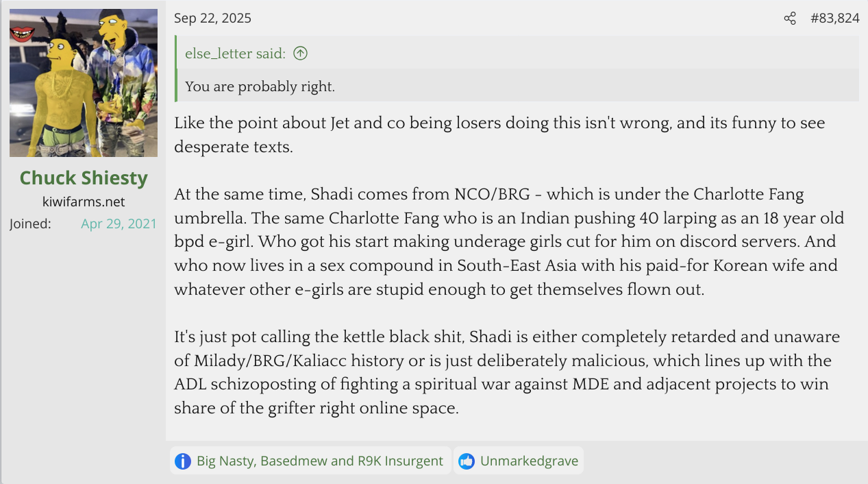Click the paragraph starting "It's just pot calling"
The image size is (868, 484).
click(x=507, y=372)
